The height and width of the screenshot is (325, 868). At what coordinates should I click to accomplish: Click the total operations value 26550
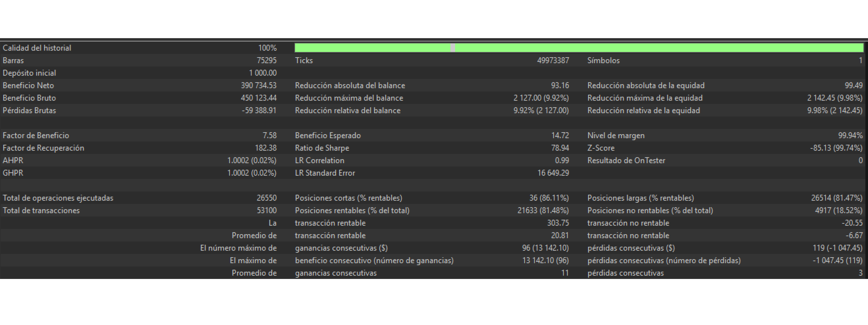coord(266,198)
